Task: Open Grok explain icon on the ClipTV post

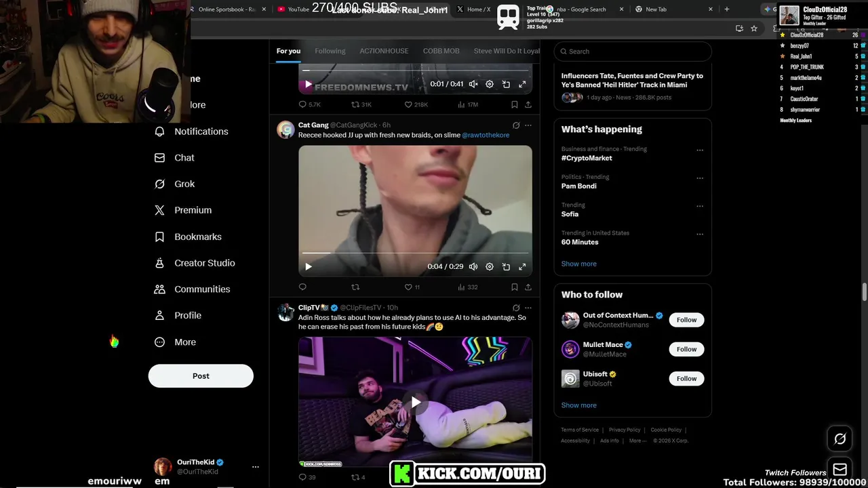Action: [516, 308]
